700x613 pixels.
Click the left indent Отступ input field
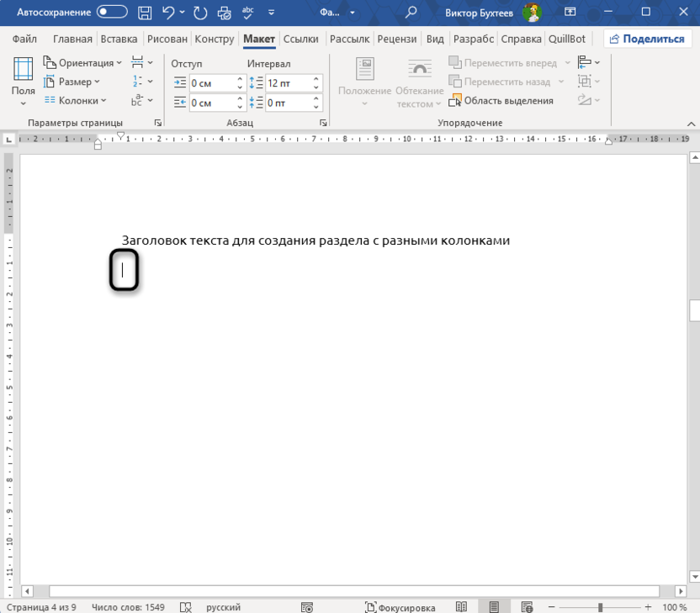(211, 83)
